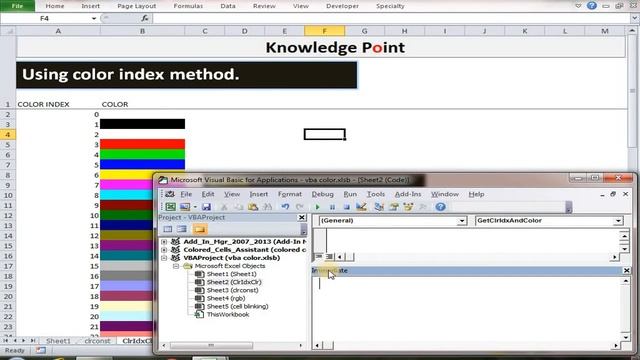
Task: Select the green color cell for index 4
Action: point(142,154)
